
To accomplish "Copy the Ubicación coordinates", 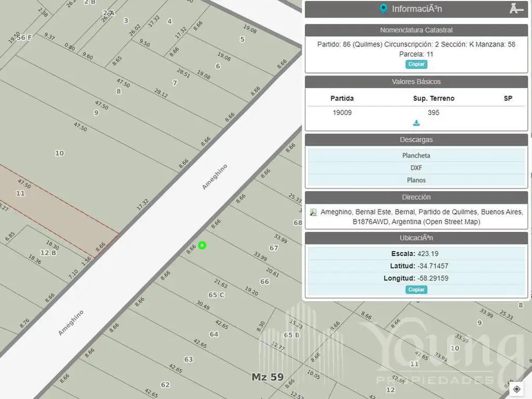I will click(416, 290).
